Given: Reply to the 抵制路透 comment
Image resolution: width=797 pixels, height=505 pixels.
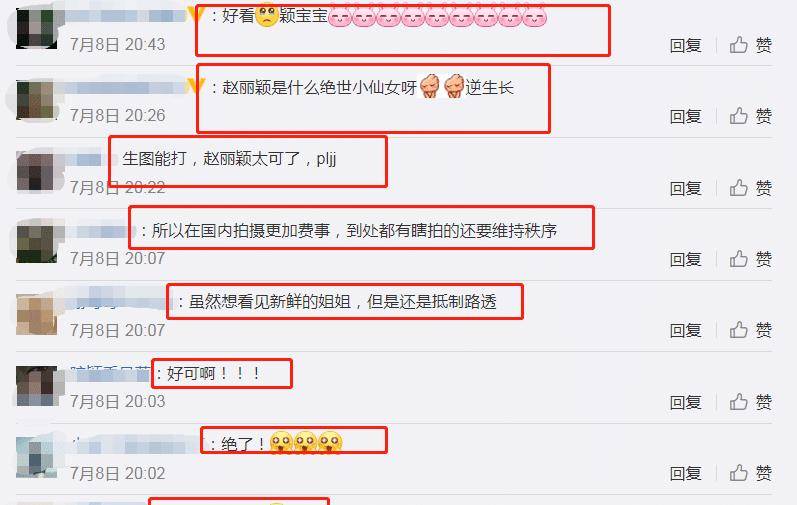Looking at the screenshot, I should point(685,331).
